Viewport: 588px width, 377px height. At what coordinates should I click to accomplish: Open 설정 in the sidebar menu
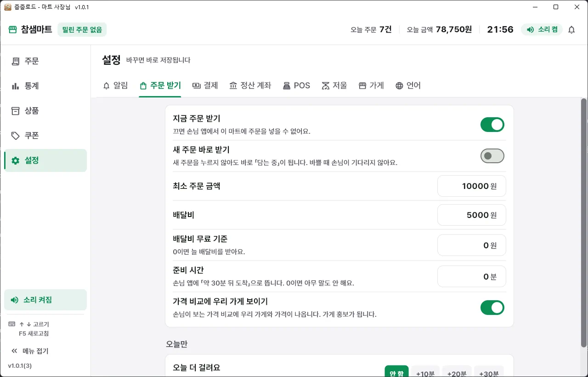(x=45, y=160)
